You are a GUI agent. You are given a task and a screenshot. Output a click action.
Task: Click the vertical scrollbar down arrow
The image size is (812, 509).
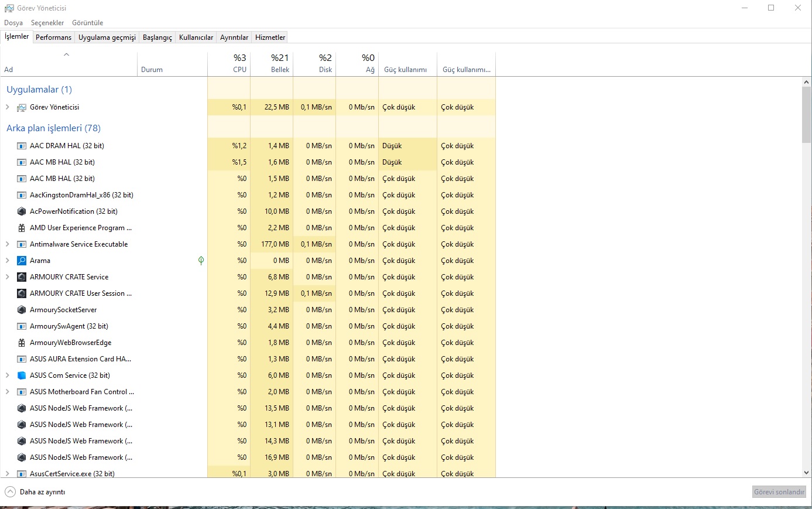click(x=806, y=472)
